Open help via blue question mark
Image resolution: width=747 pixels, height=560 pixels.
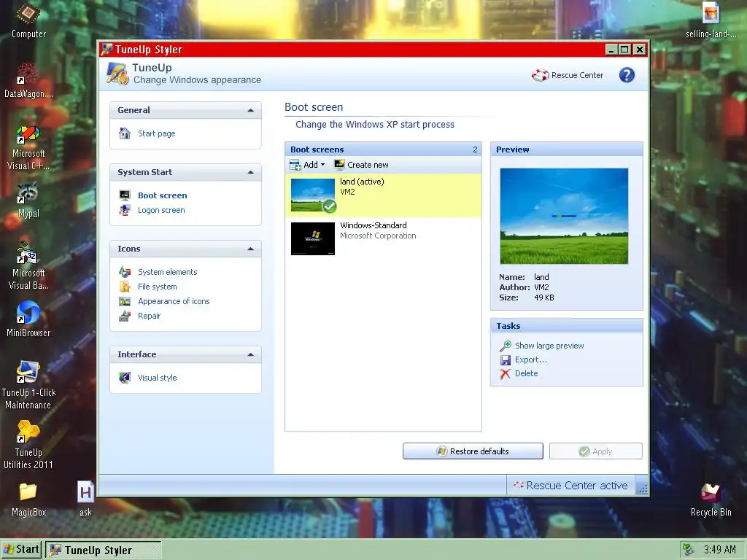click(x=627, y=75)
